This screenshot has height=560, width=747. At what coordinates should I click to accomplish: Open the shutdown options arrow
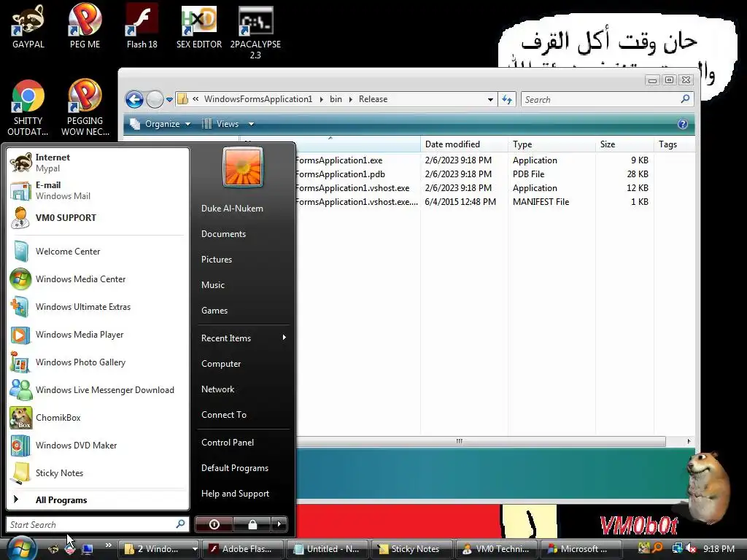(279, 524)
